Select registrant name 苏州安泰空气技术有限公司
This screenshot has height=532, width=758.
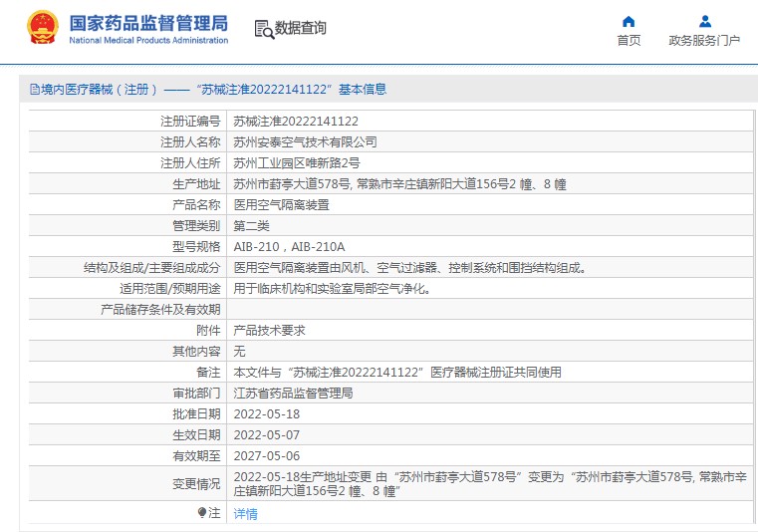[305, 141]
